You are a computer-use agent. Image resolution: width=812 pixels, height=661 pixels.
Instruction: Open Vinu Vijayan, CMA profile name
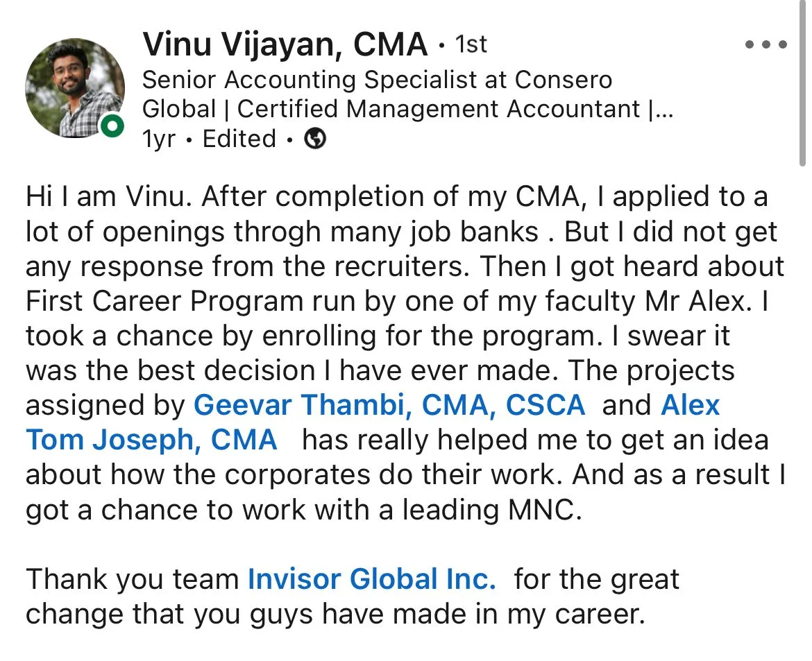click(x=285, y=44)
